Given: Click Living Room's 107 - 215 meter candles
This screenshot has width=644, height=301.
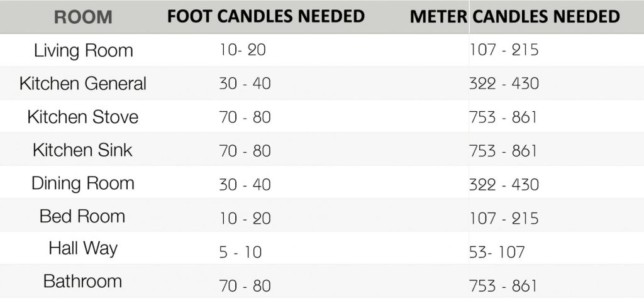Looking at the screenshot, I should click(x=504, y=50).
